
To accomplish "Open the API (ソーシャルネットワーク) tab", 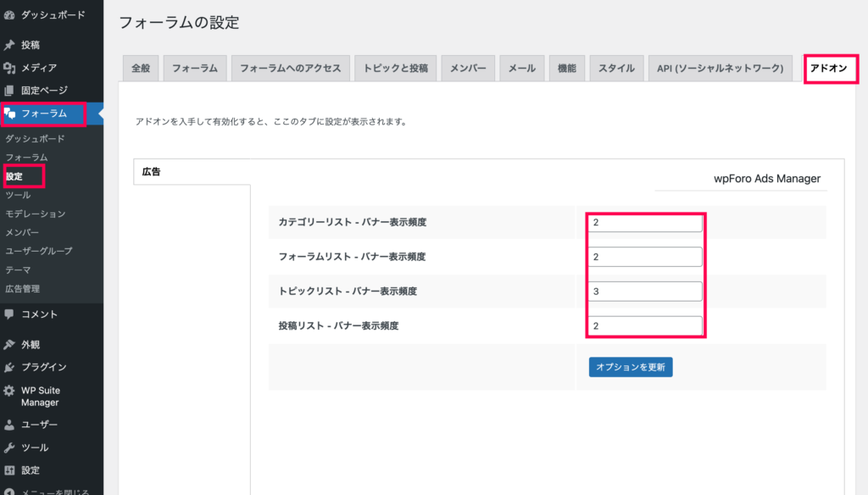I will coord(720,69).
